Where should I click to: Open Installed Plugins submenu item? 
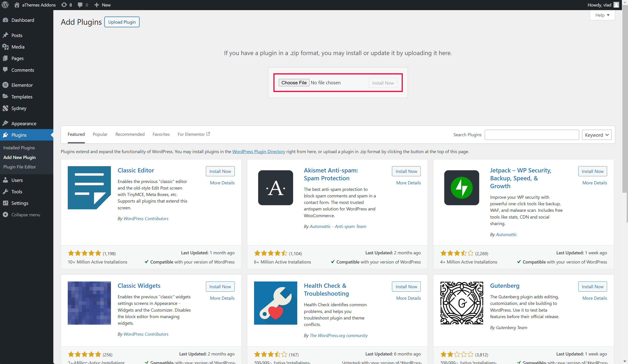click(x=19, y=148)
